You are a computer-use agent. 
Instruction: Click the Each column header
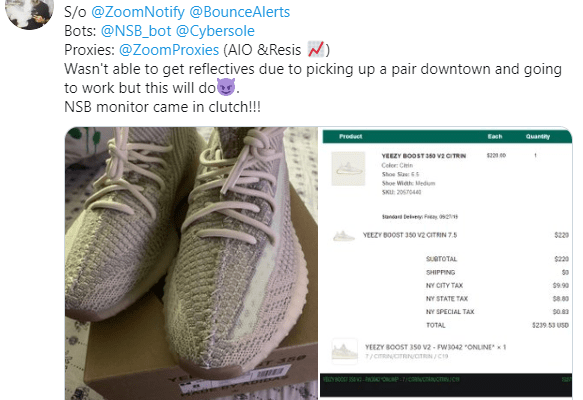point(495,136)
